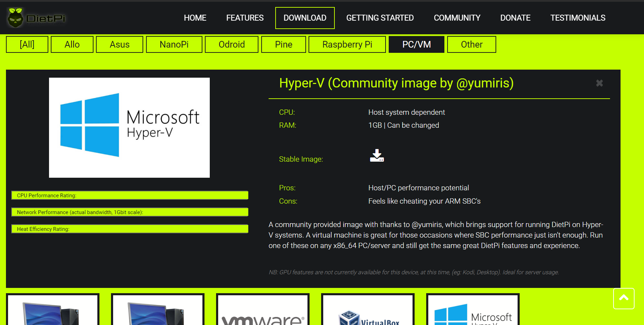Screen dimensions: 644x325
Task: Click 'Feels like cheating your ARM SBC's'
Action: 424,201
